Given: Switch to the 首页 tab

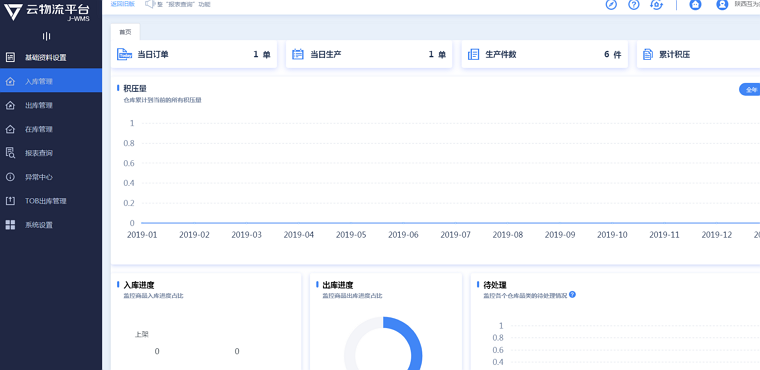Looking at the screenshot, I should click(x=126, y=32).
